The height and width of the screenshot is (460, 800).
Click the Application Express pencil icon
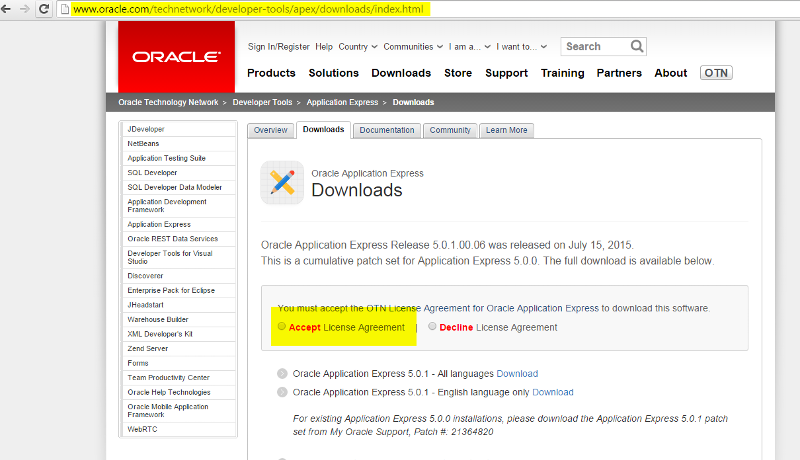point(282,183)
